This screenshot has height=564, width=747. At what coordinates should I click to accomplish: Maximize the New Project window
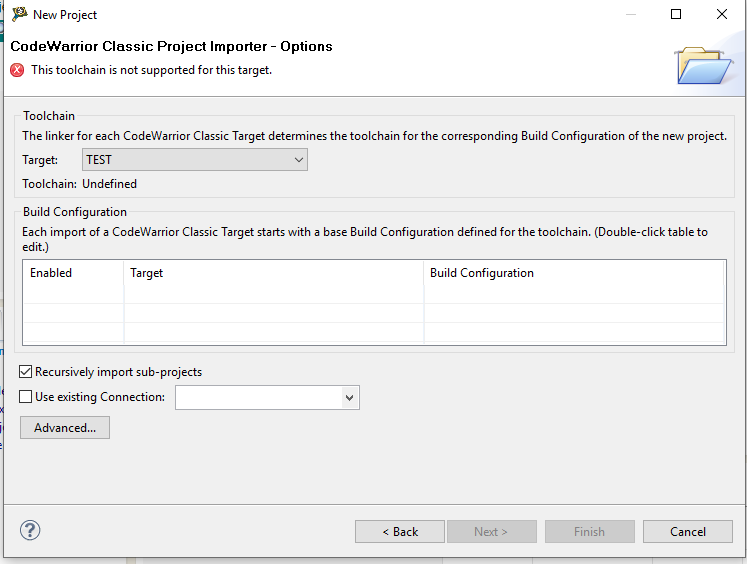(676, 15)
